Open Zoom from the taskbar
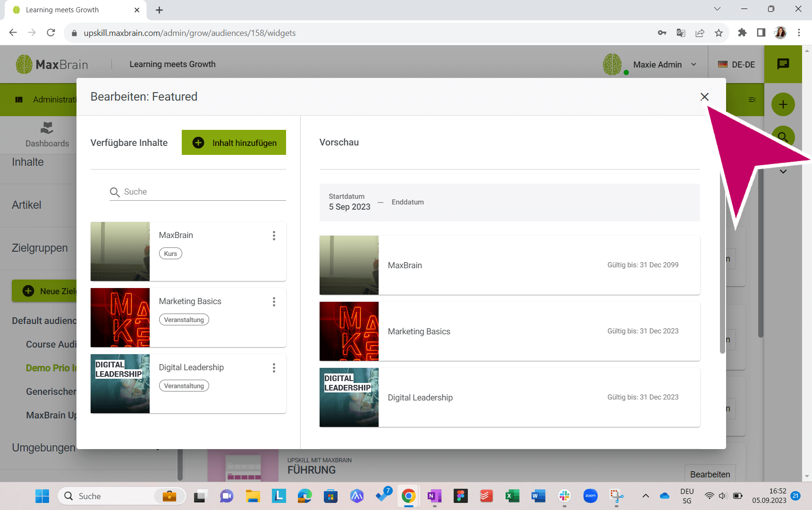The height and width of the screenshot is (510, 812). [x=590, y=496]
